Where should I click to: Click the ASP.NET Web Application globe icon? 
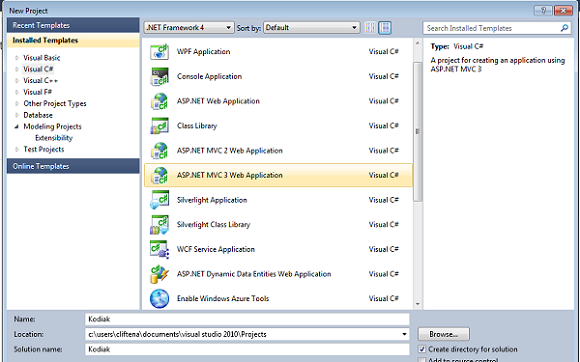point(159,101)
